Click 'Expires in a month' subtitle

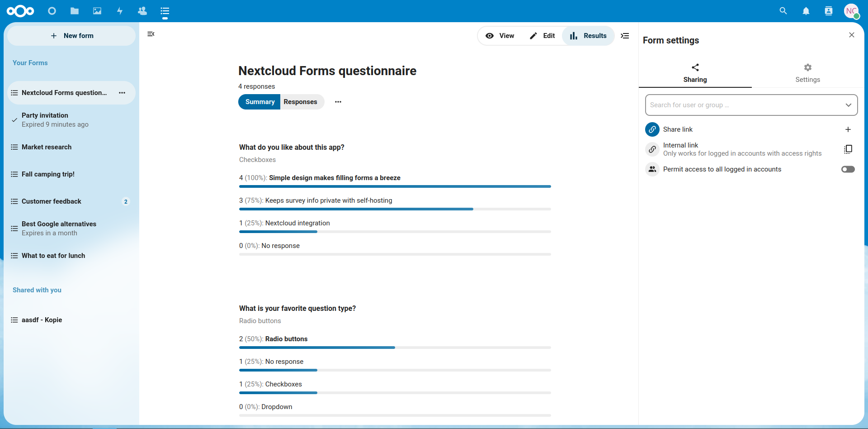(x=49, y=233)
